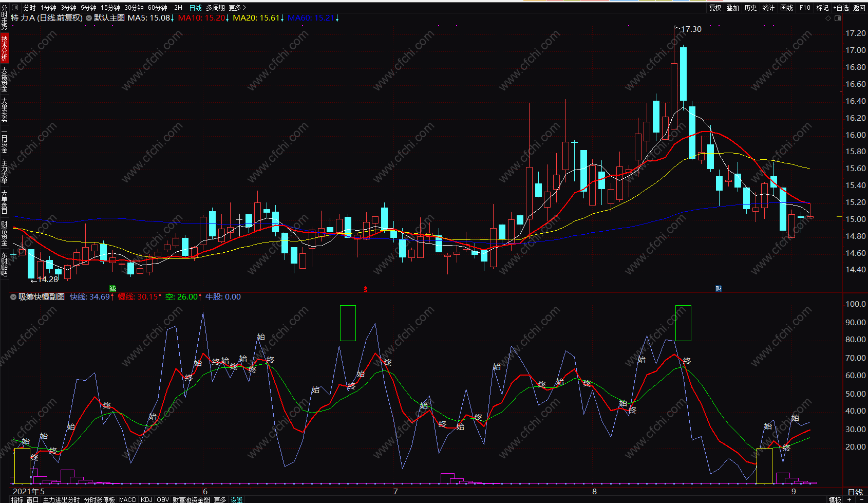868x503 pixels.
Task: Select 主力进出分时 indicator
Action: point(61,499)
